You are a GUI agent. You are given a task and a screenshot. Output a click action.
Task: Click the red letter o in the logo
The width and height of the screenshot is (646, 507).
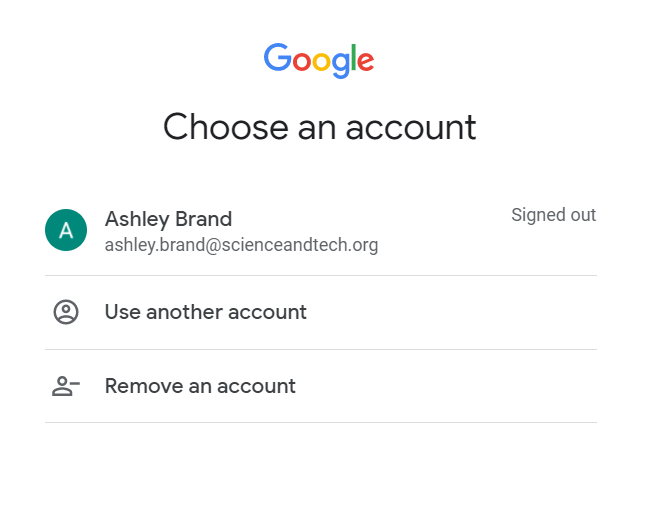click(300, 62)
